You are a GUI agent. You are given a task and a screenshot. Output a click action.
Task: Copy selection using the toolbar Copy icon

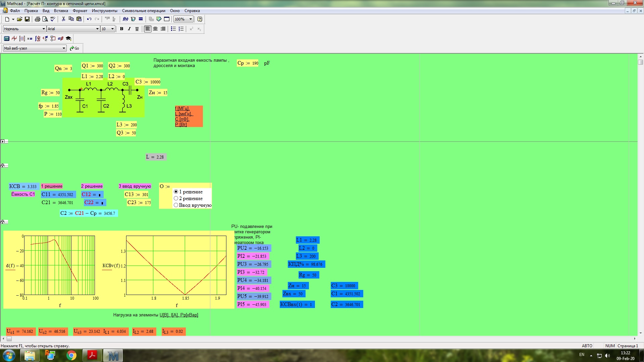(71, 19)
